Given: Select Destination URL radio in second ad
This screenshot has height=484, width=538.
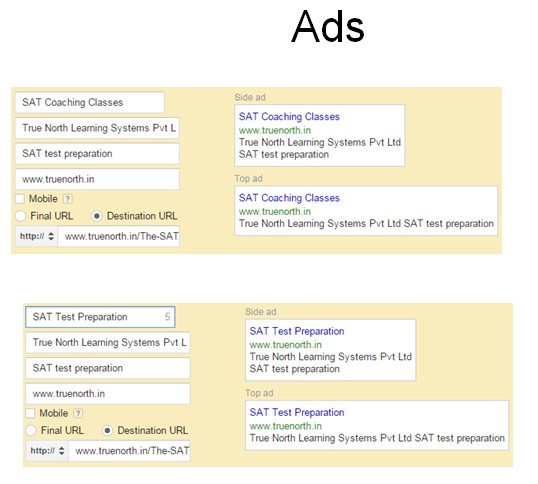Looking at the screenshot, I should tap(107, 430).
